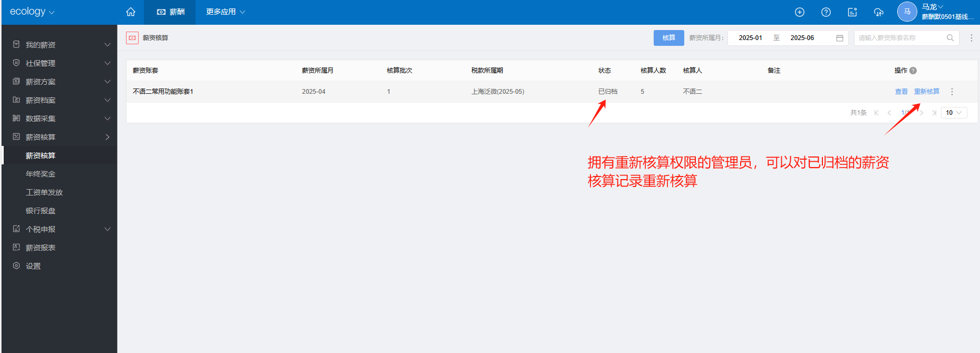
Task: Open the date range calendar icon
Action: click(840, 38)
